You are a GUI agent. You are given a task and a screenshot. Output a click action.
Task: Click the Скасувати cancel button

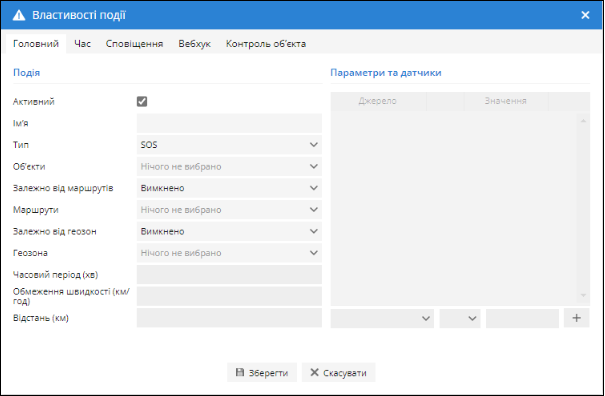(338, 372)
